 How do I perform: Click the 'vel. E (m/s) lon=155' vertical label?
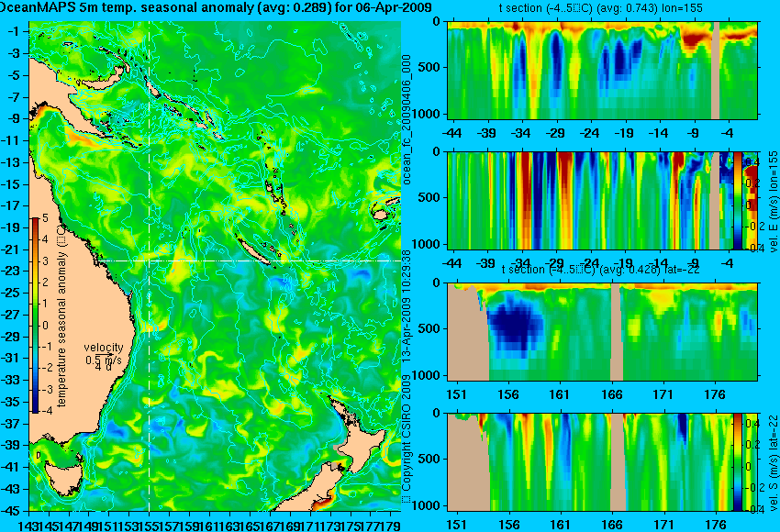(x=773, y=202)
